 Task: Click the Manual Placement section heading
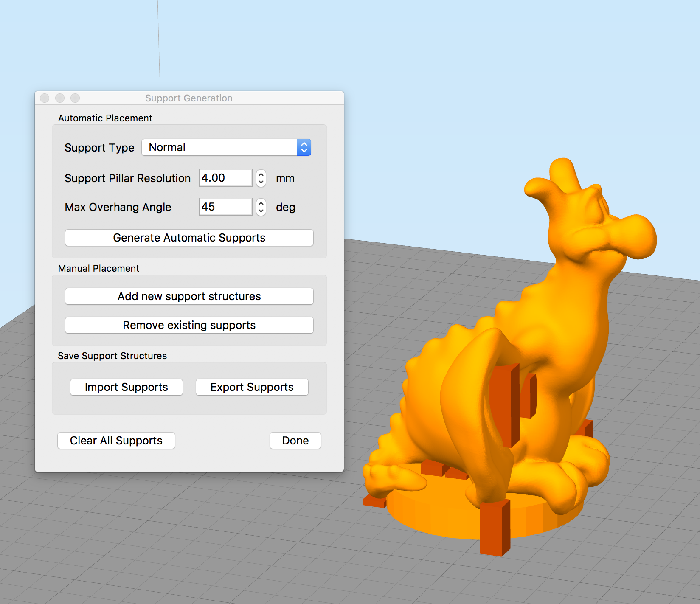[98, 268]
